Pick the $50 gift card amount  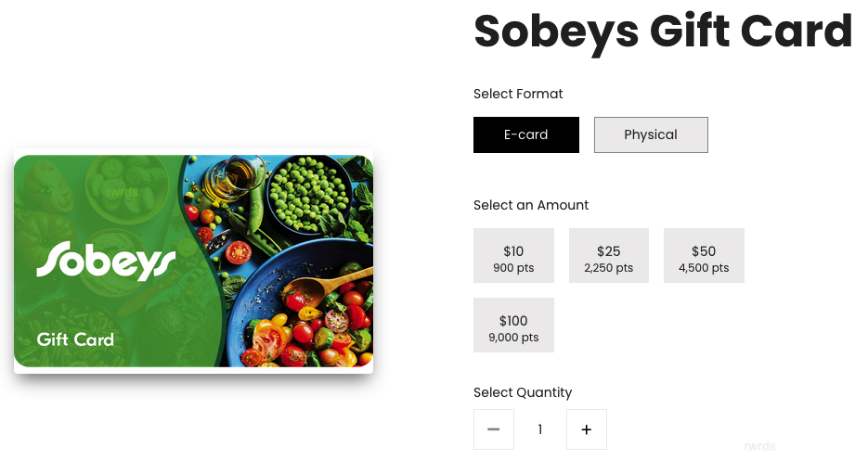click(x=704, y=256)
